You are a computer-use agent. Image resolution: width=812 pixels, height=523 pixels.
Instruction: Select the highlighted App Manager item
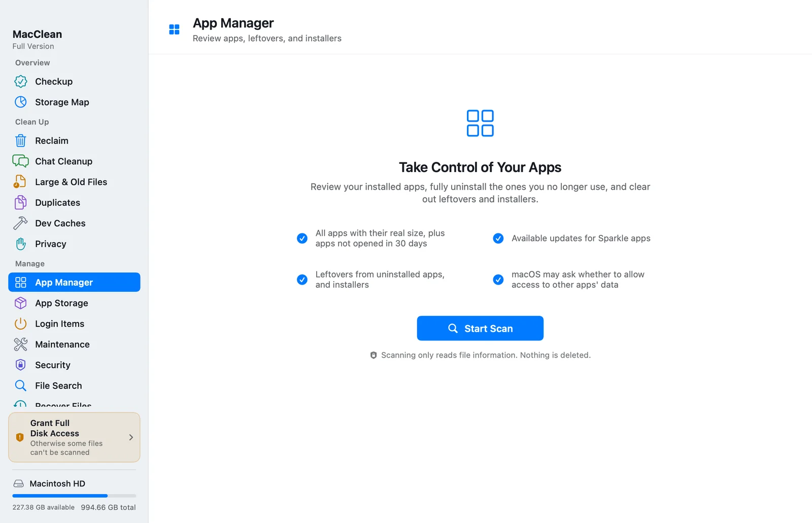click(x=74, y=282)
